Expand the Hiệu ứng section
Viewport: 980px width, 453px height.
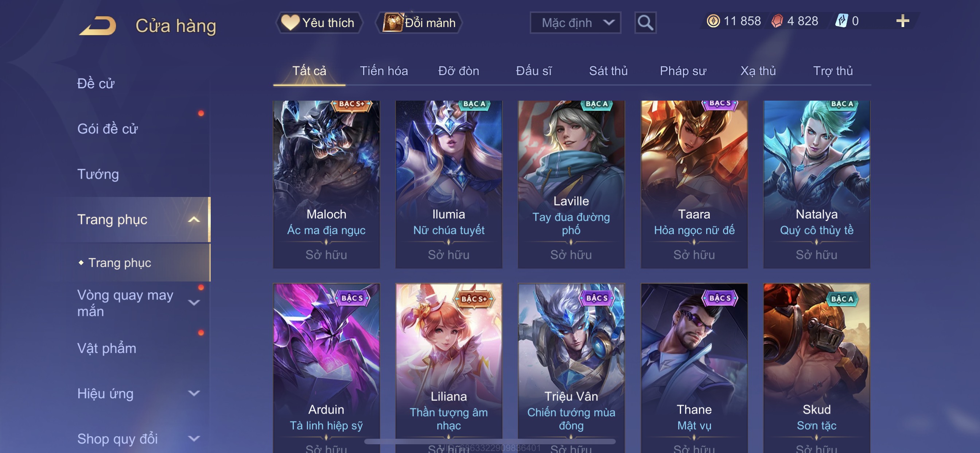(194, 394)
